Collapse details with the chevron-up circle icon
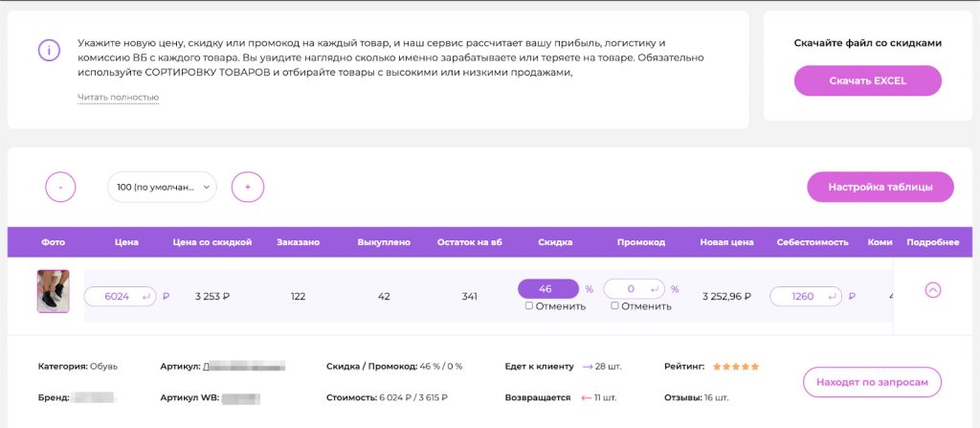 coord(932,290)
